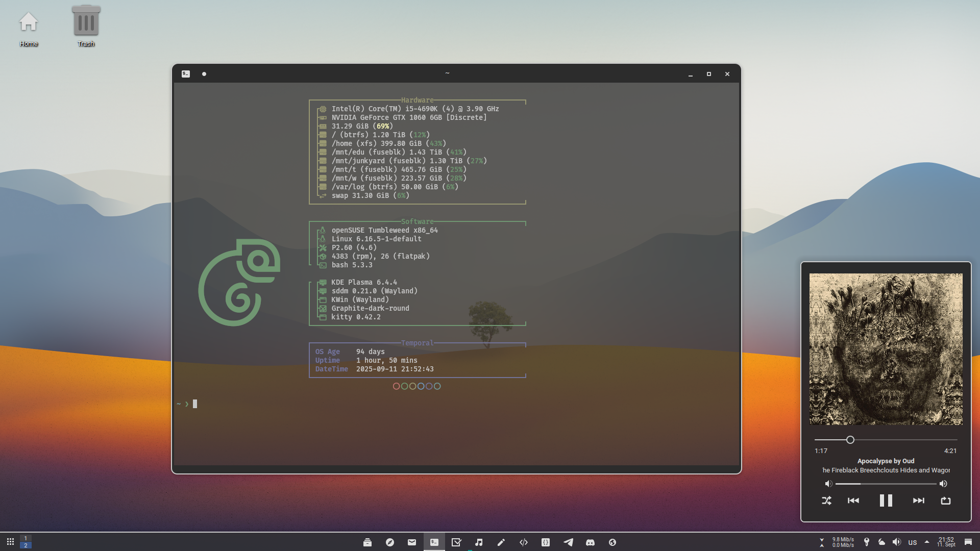The width and height of the screenshot is (980, 551).
Task: Click the track progress slider handle
Action: [850, 440]
